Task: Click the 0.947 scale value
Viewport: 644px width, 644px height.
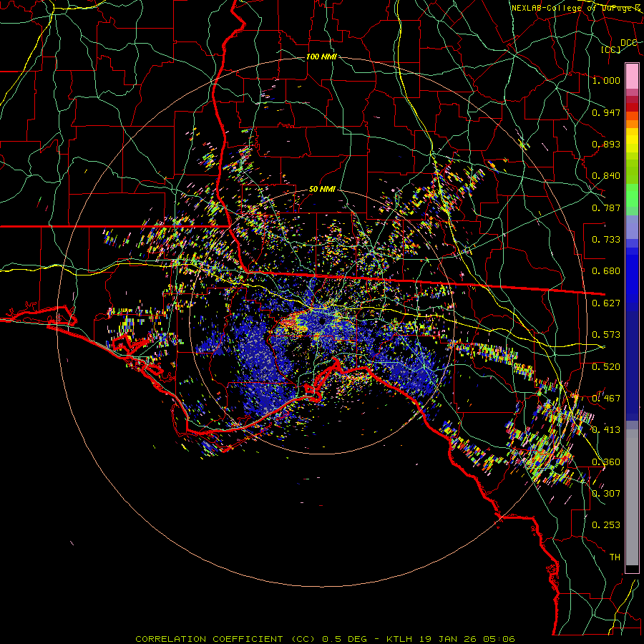Action: coord(606,112)
